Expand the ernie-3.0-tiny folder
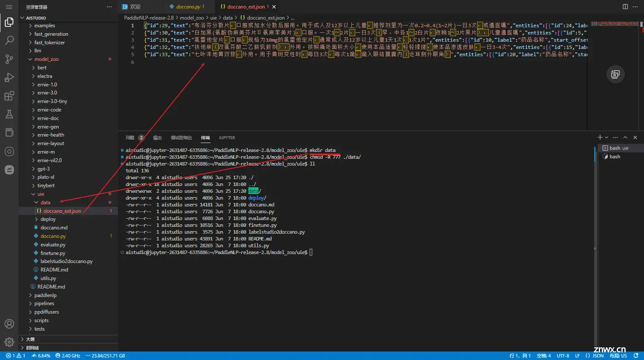The height and width of the screenshot is (360, 644). click(x=68, y=101)
